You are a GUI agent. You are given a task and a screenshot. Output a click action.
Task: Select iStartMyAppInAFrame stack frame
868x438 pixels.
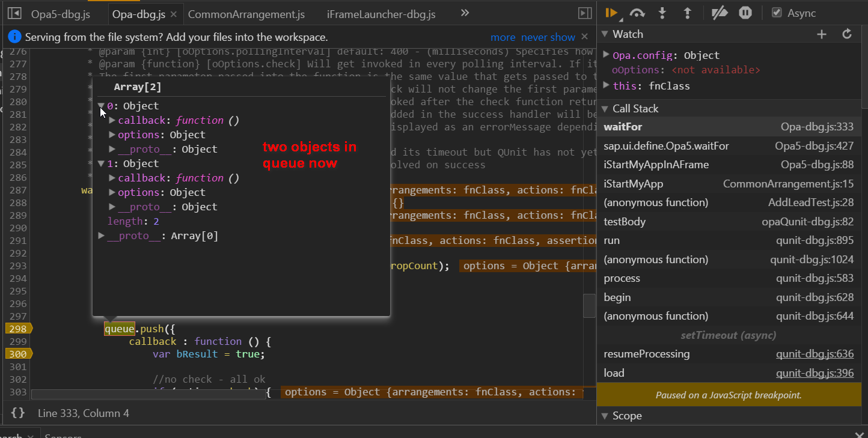pos(729,165)
